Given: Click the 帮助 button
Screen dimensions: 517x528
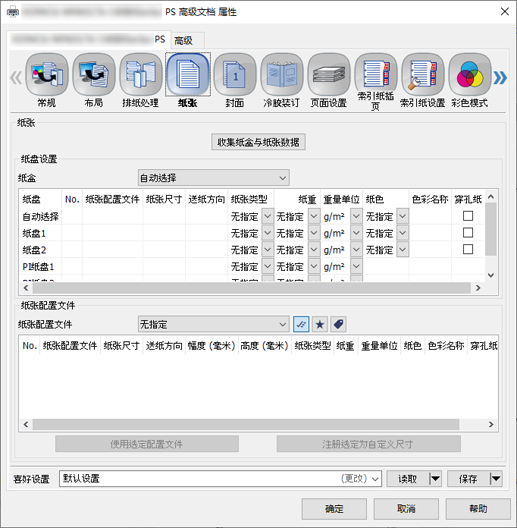Looking at the screenshot, I should 478,509.
